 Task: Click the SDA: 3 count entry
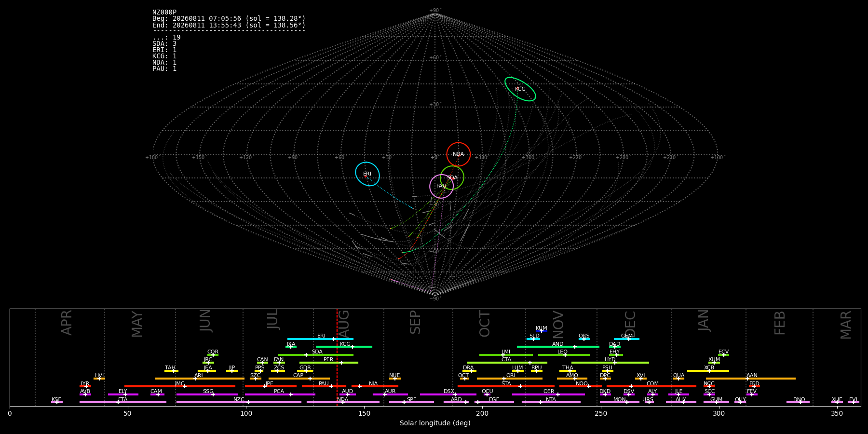point(164,44)
